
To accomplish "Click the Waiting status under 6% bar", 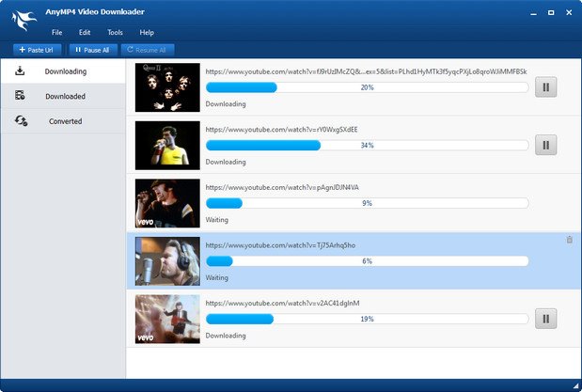I will [x=217, y=277].
